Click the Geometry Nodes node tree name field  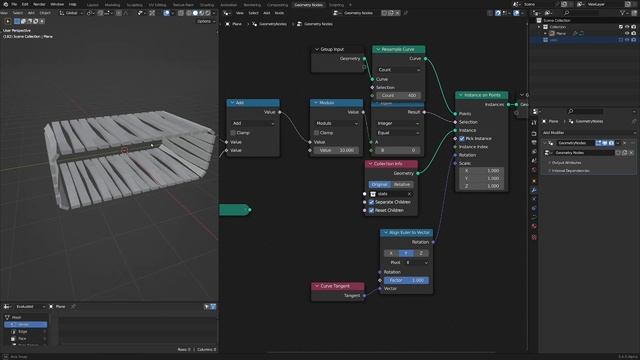(358, 13)
